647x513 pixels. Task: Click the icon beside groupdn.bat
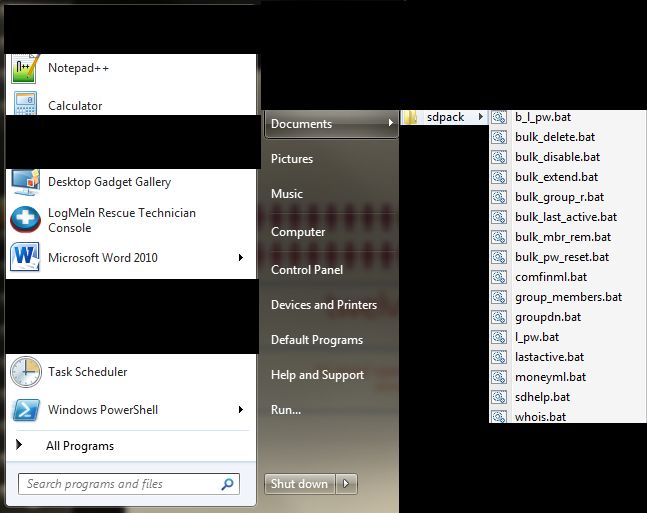[498, 317]
